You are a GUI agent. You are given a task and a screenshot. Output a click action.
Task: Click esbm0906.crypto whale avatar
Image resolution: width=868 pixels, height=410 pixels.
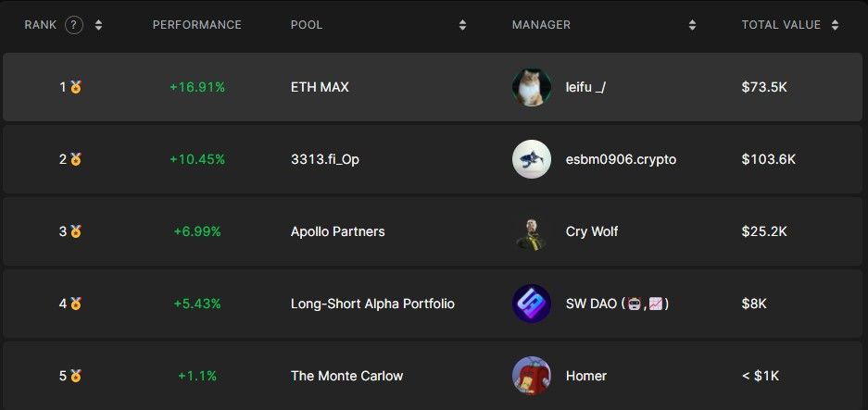pos(532,159)
